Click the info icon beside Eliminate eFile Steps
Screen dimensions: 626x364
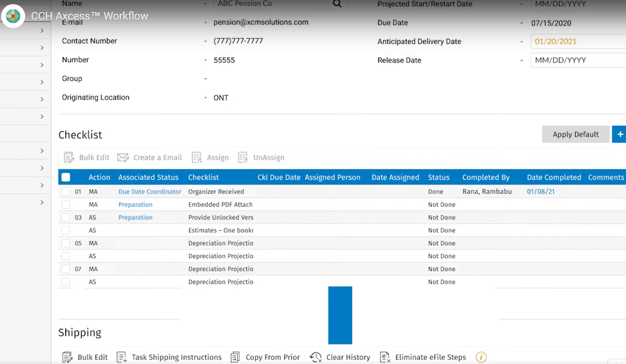[x=481, y=356]
